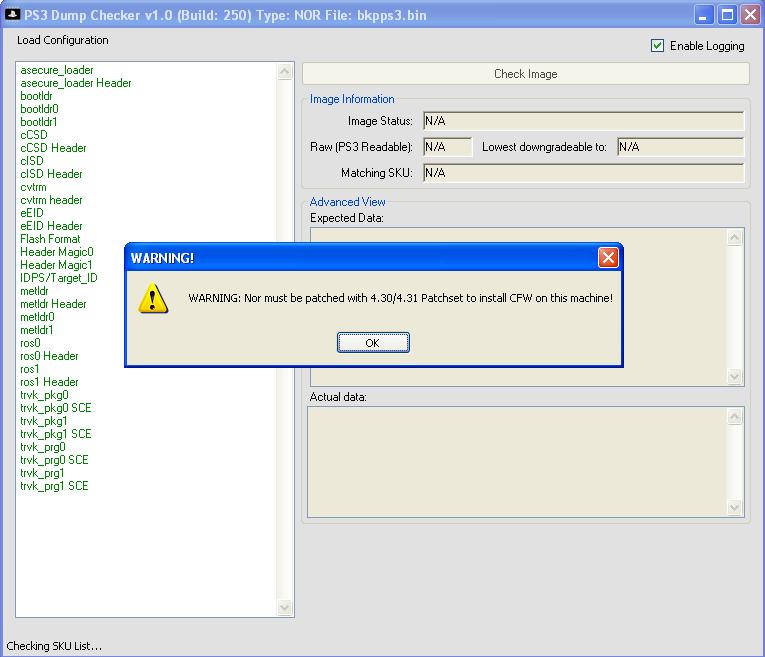Viewport: 765px width, 657px height.
Task: Select the ros1 Header entry
Action: [x=49, y=382]
